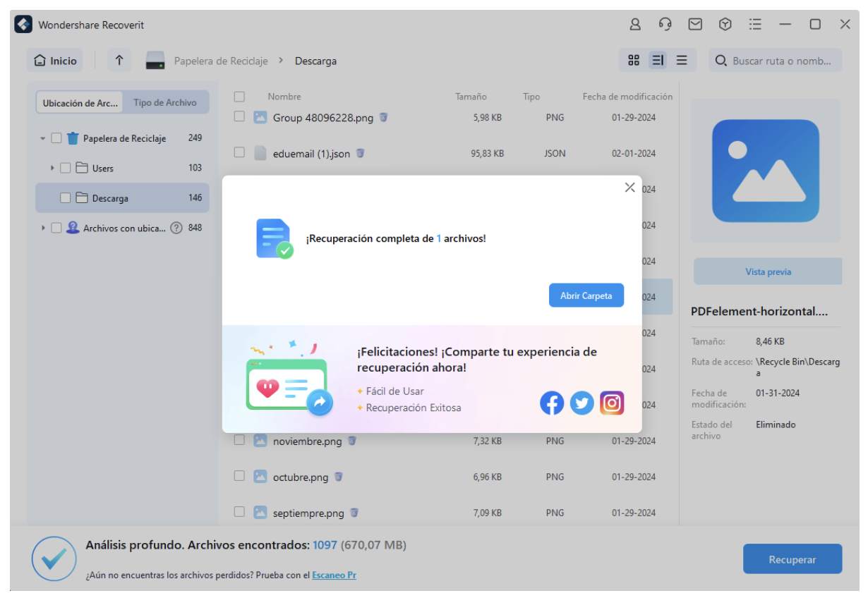Click the image preview thumbnail

coord(766,171)
